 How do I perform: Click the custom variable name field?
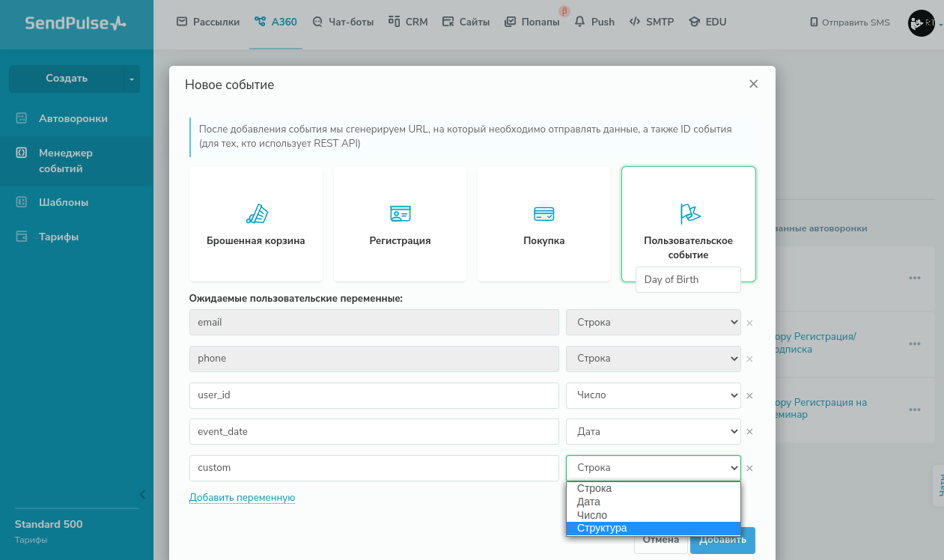coord(374,468)
